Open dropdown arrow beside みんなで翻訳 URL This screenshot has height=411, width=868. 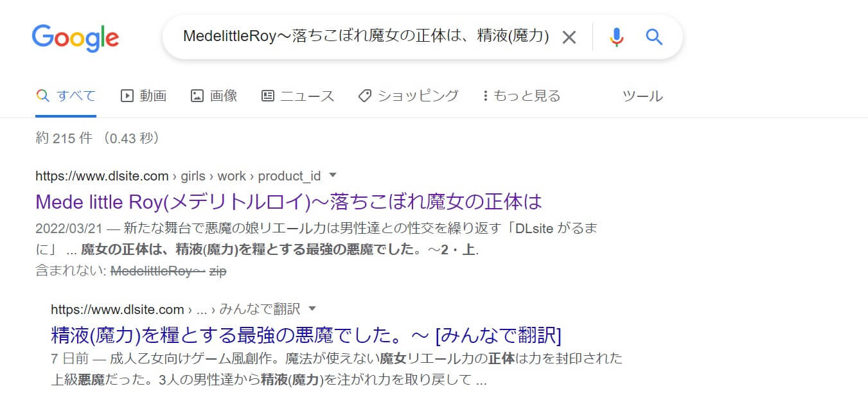pyautogui.click(x=312, y=308)
